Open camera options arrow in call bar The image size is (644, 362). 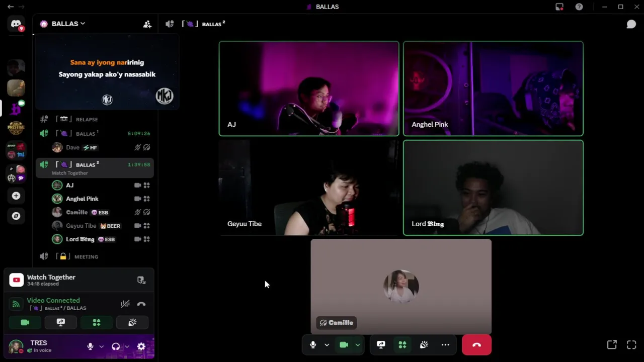pos(358,345)
